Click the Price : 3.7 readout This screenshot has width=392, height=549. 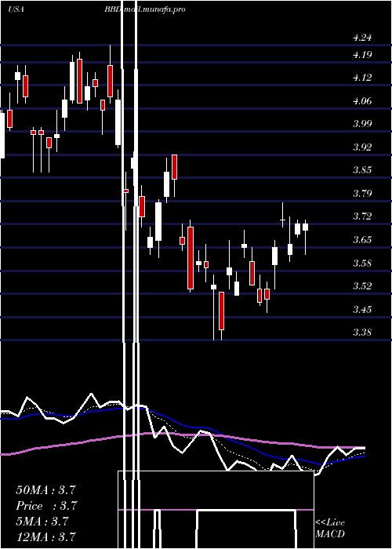[x=46, y=506]
